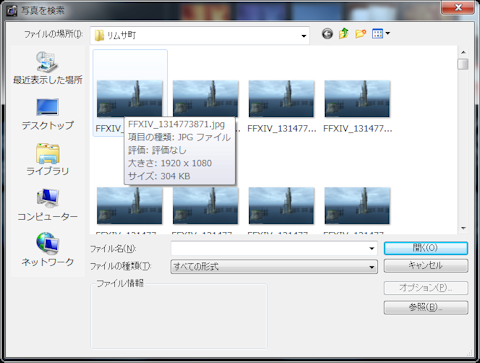Open デスクトップ in sidebar
The height and width of the screenshot is (363, 480).
48,114
